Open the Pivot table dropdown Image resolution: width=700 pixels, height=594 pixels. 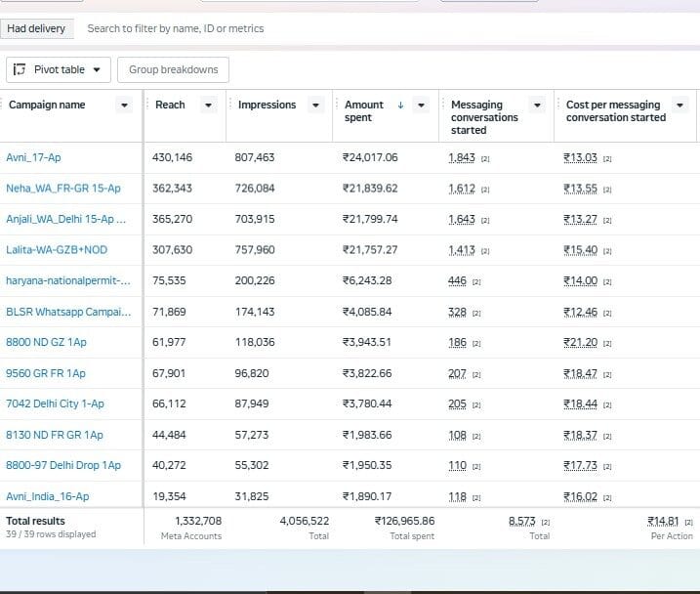click(x=59, y=69)
